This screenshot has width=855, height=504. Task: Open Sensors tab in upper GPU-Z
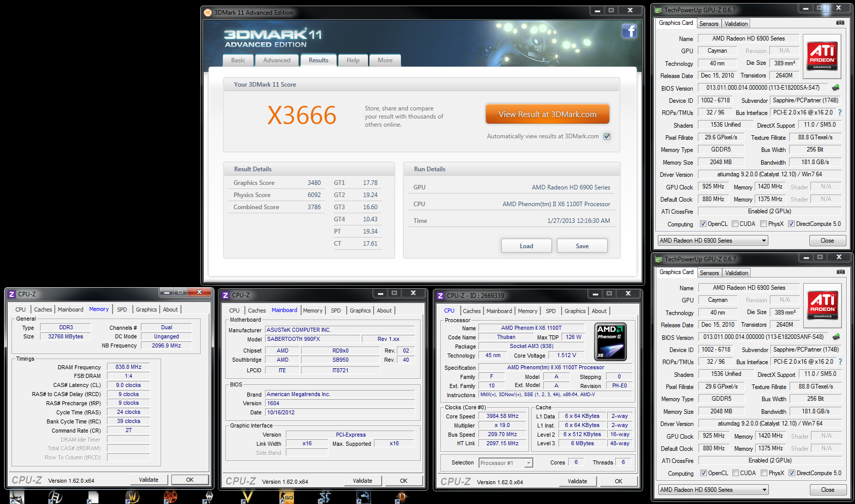pos(709,24)
